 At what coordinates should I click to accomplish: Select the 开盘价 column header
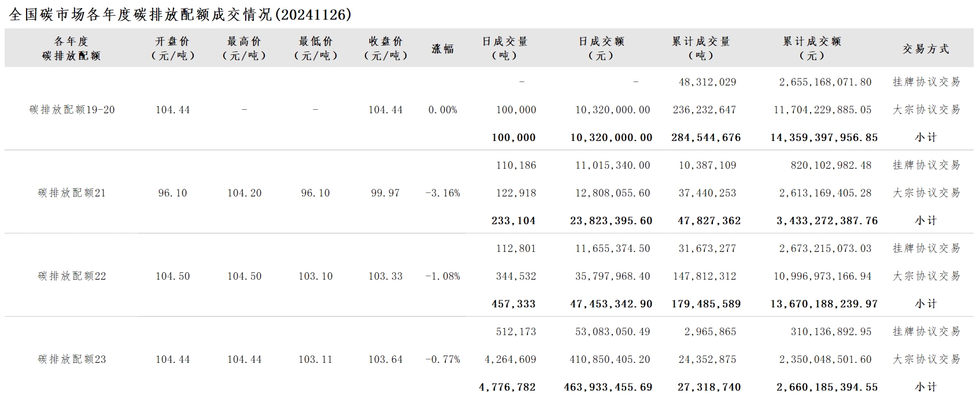(173, 49)
